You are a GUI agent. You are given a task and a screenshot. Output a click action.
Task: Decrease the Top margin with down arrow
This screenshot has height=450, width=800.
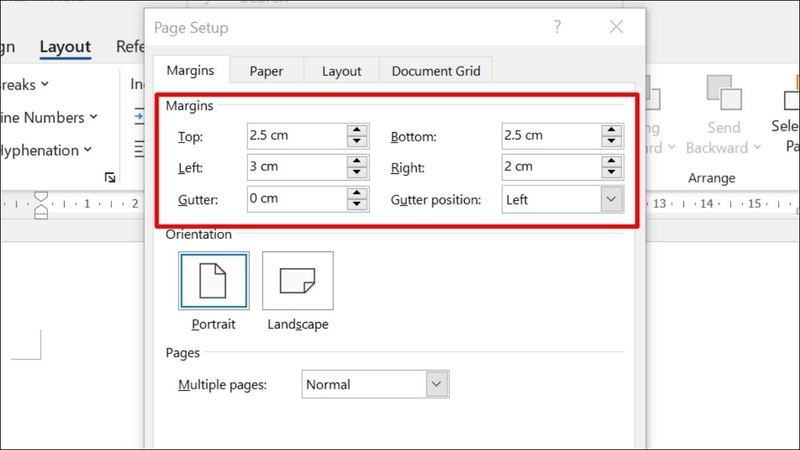357,142
